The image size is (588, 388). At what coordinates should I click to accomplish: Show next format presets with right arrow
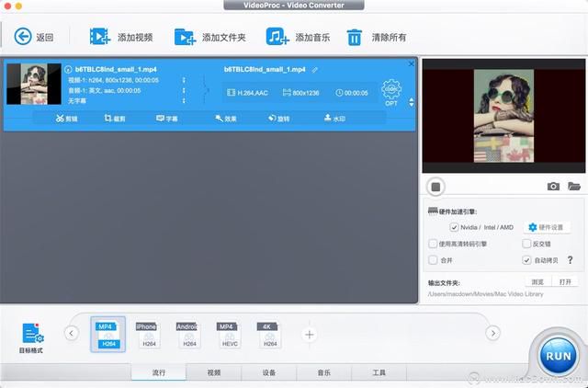[492, 333]
